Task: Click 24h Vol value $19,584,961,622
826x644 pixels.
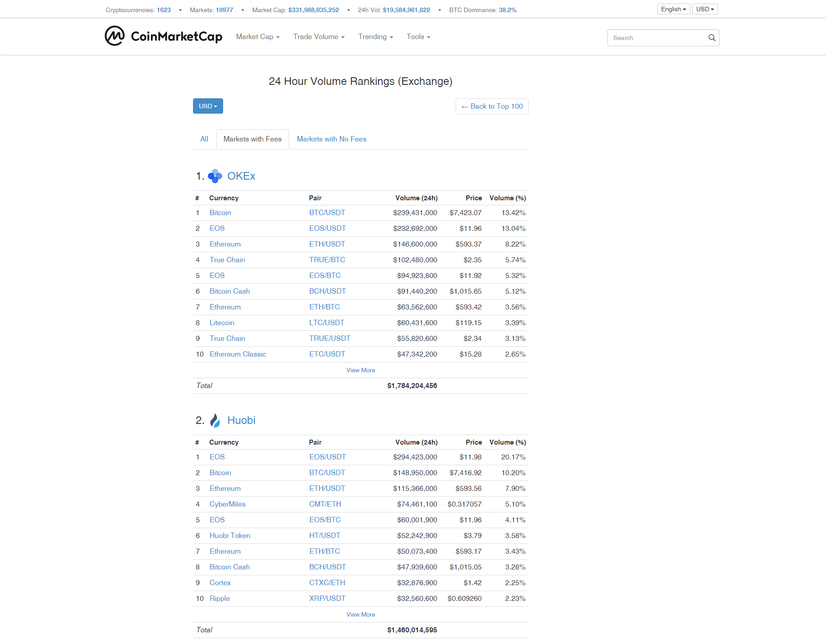Action: [x=407, y=10]
